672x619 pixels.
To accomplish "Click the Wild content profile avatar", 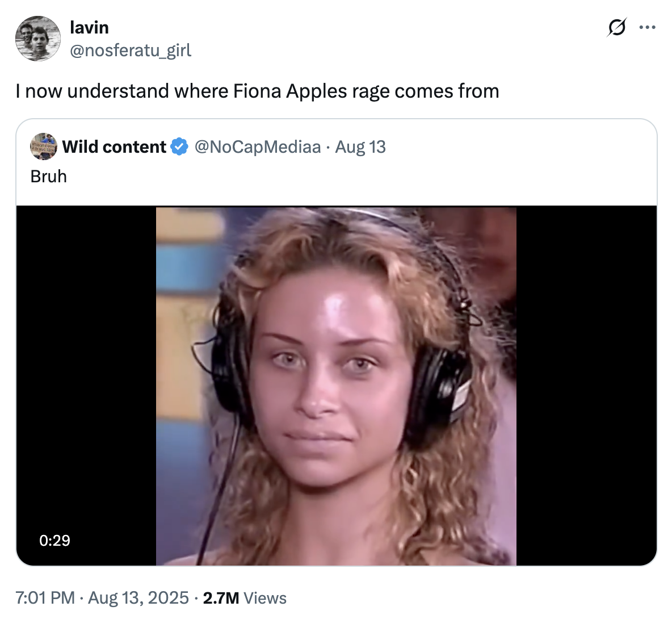I will [x=44, y=147].
